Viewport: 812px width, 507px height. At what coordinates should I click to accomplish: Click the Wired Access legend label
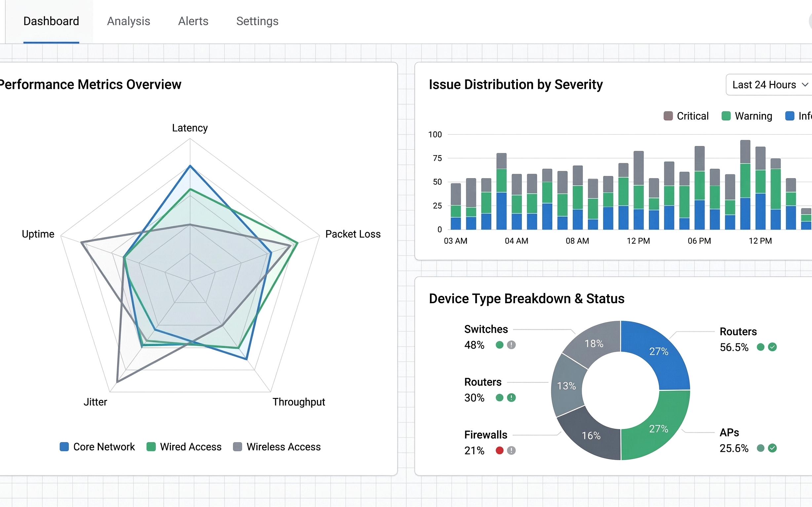coord(191,447)
